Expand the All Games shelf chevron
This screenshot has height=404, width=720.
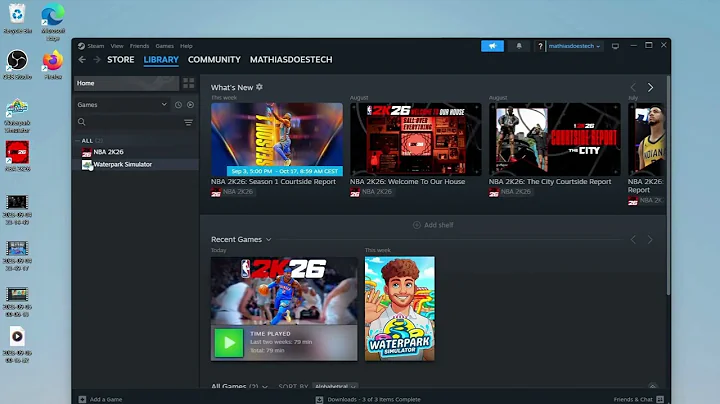pyautogui.click(x=265, y=387)
